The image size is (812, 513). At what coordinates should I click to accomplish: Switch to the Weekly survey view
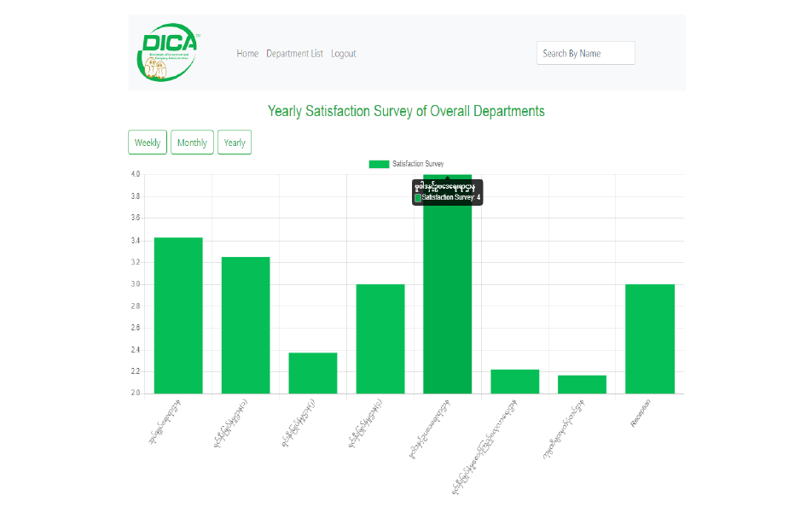coord(148,143)
